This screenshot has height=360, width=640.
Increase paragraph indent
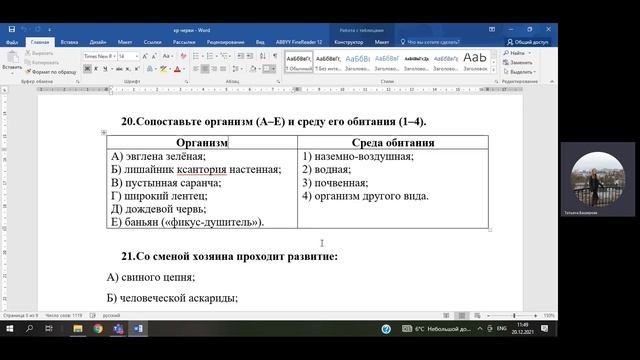pyautogui.click(x=250, y=56)
